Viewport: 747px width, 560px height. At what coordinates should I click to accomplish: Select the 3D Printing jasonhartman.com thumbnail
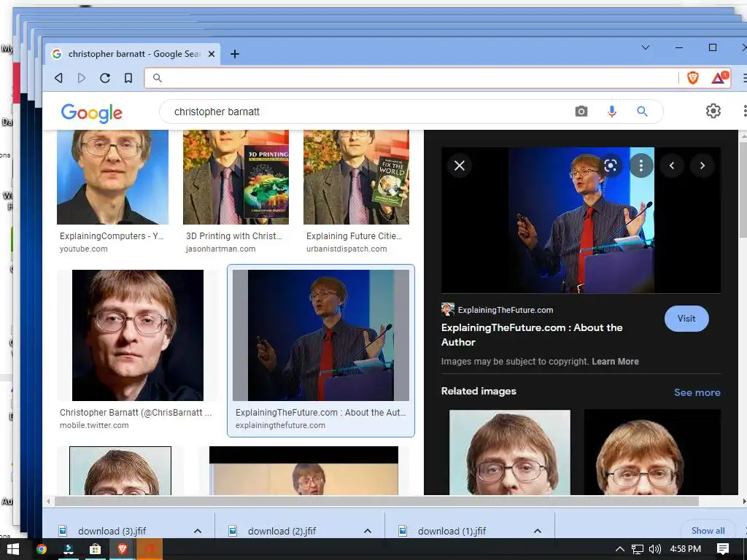pos(236,177)
